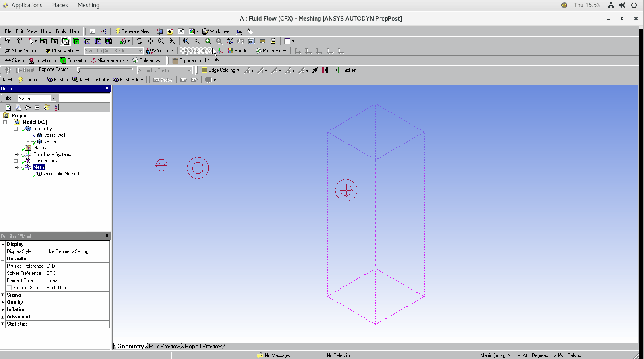Select the vessel wall tree item
The height and width of the screenshot is (359, 644).
[55, 135]
